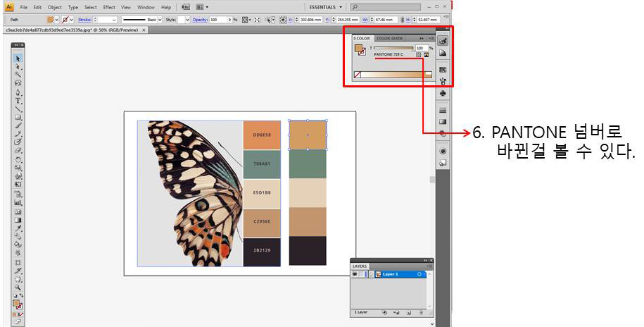This screenshot has height=327, width=644.
Task: Select the Rotate tool
Action: 18,160
